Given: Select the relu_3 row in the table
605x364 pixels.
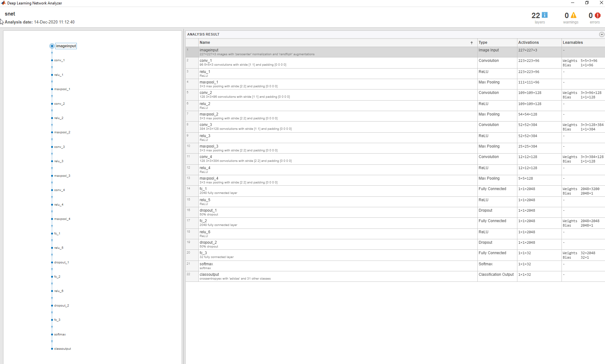Looking at the screenshot, I should tap(395, 138).
